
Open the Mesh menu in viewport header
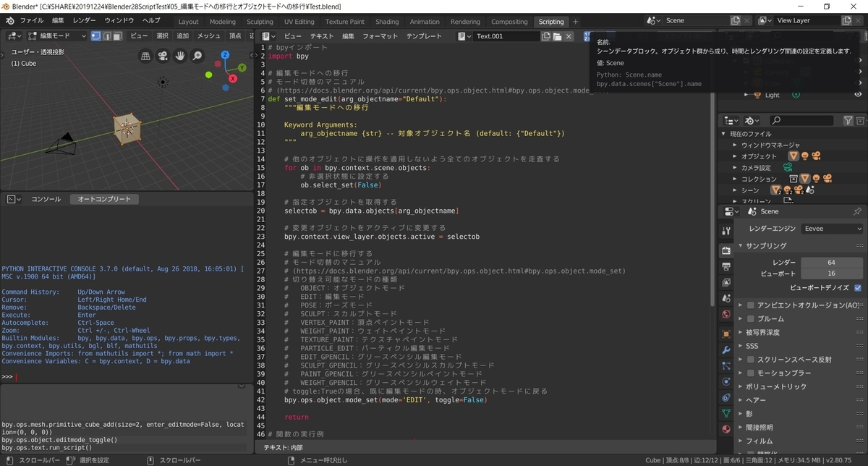[x=209, y=35]
